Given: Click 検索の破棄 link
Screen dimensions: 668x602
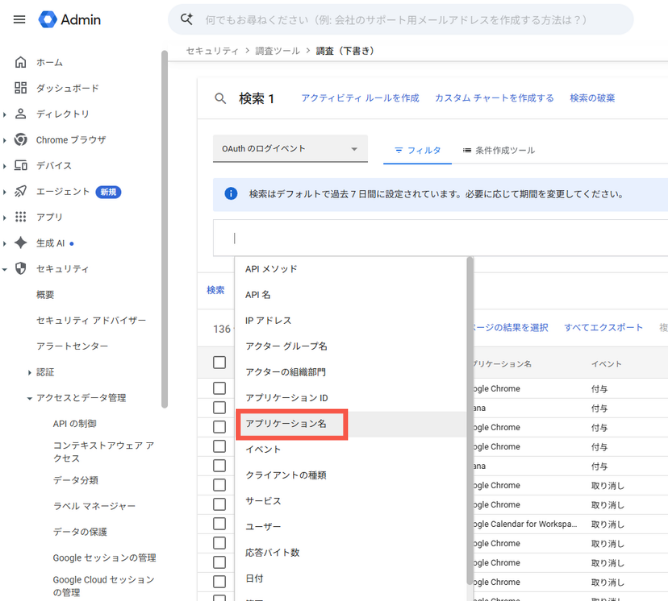Looking at the screenshot, I should [x=592, y=98].
